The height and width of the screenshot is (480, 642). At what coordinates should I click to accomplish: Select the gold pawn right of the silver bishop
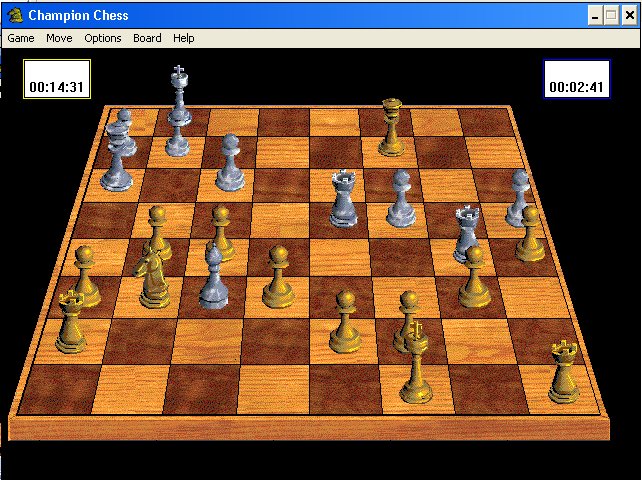coord(278,277)
